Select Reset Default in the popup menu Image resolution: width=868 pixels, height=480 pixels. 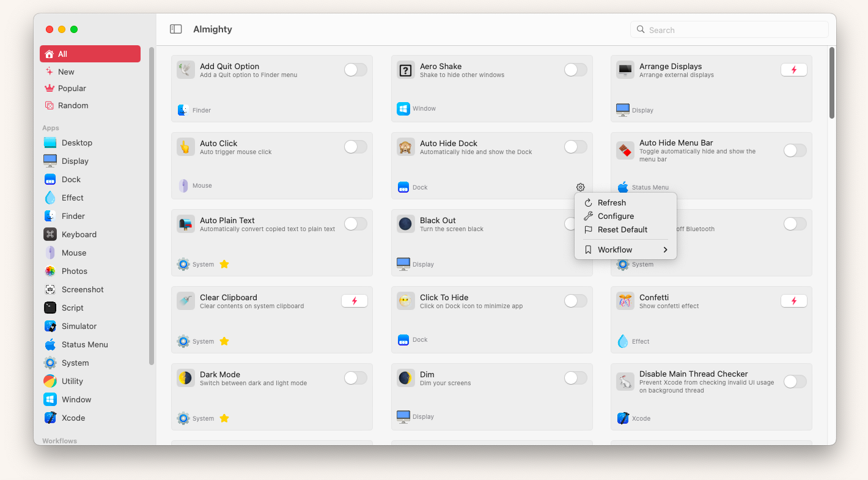[x=622, y=229]
